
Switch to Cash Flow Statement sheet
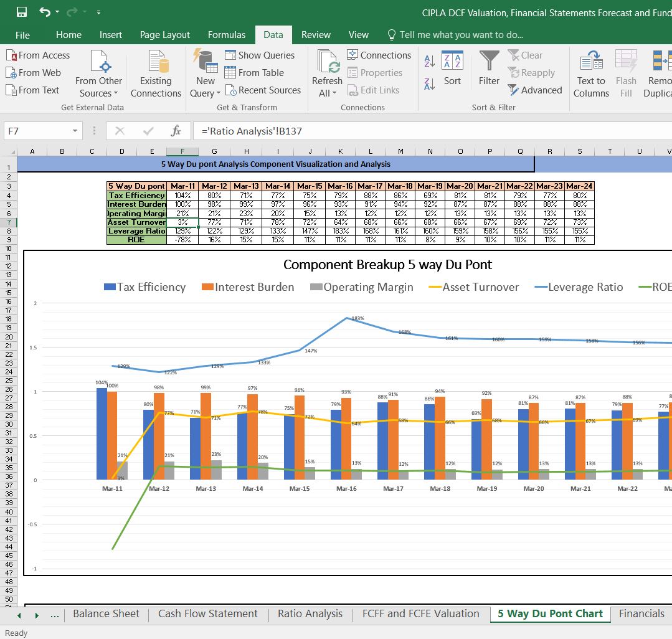[208, 613]
